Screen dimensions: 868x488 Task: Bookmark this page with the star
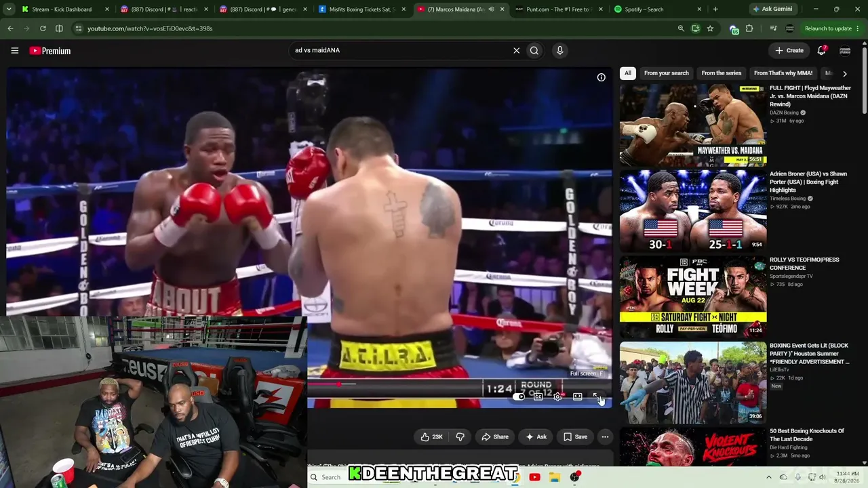710,28
